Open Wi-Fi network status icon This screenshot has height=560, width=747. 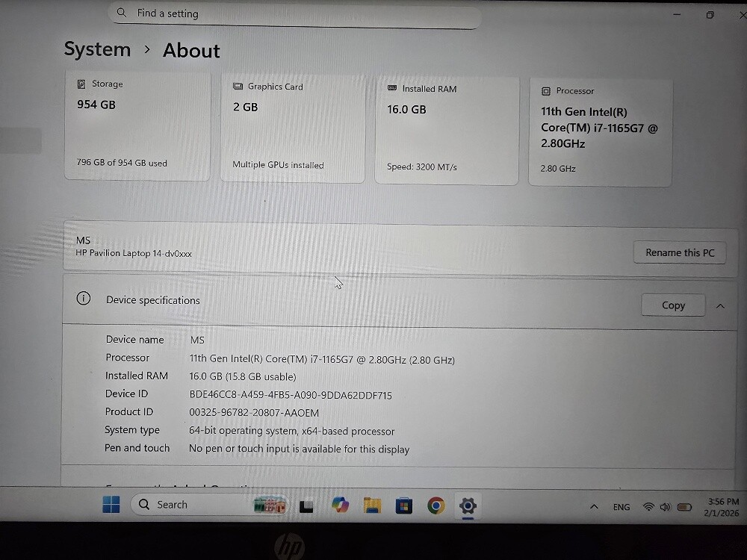click(x=648, y=507)
